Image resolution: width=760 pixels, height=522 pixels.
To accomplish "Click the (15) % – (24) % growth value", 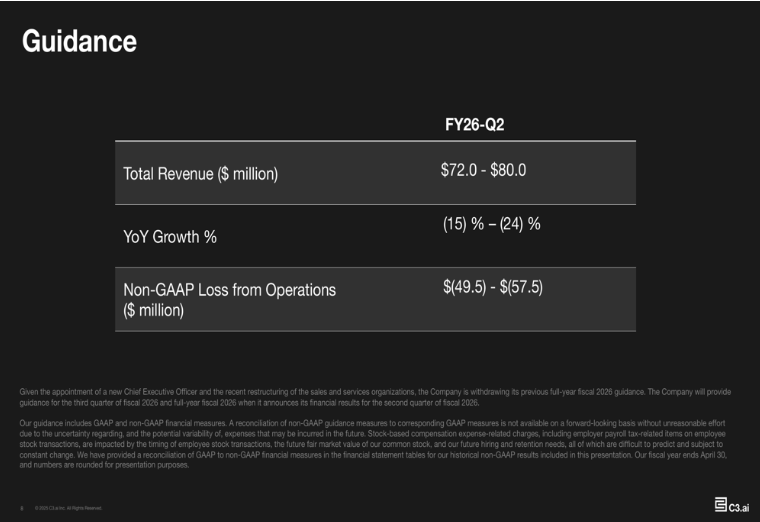I will click(x=491, y=223).
